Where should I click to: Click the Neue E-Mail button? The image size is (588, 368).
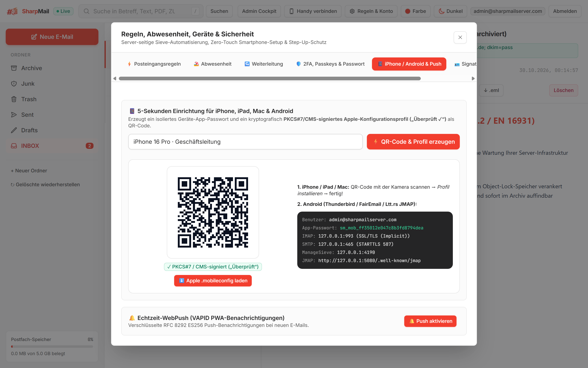pos(52,37)
